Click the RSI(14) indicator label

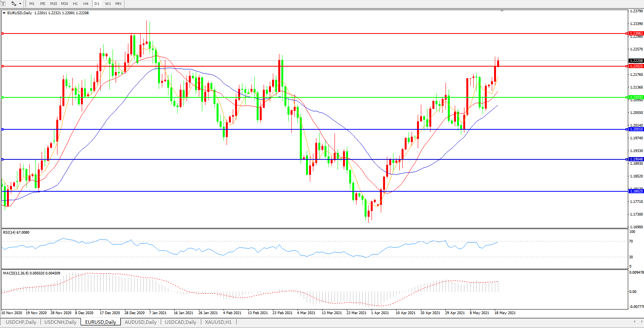16,233
